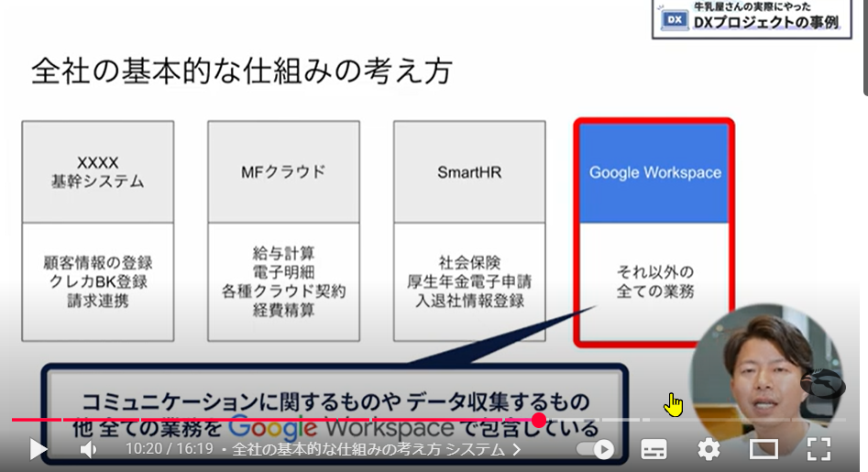Enter fullscreen mode
This screenshot has height=472, width=868.
818,449
